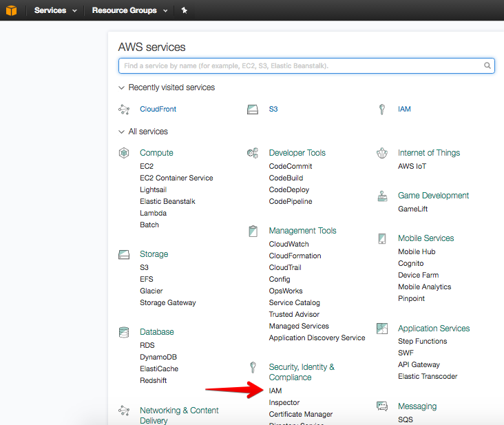Click the Messaging category icon
The width and height of the screenshot is (504, 425).
tap(382, 406)
